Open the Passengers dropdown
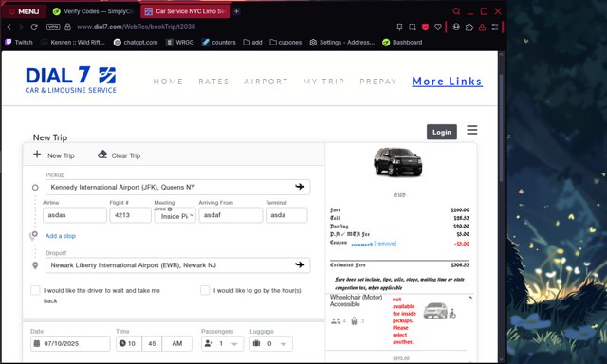The image size is (607, 364). (222, 343)
